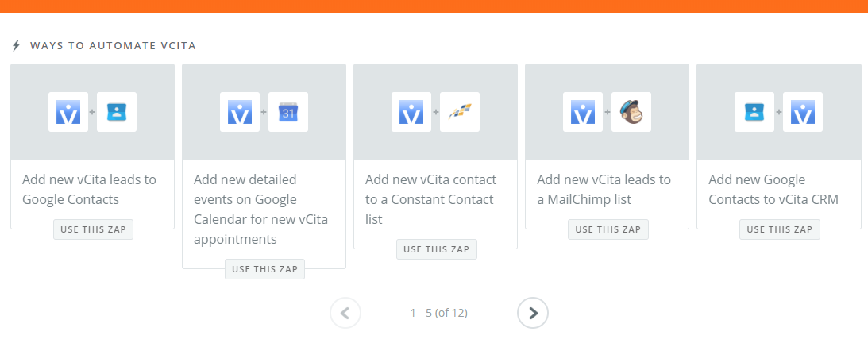This screenshot has height=343, width=868.
Task: Click the vCita icon in Google Contacts leads card
Action: point(68,112)
